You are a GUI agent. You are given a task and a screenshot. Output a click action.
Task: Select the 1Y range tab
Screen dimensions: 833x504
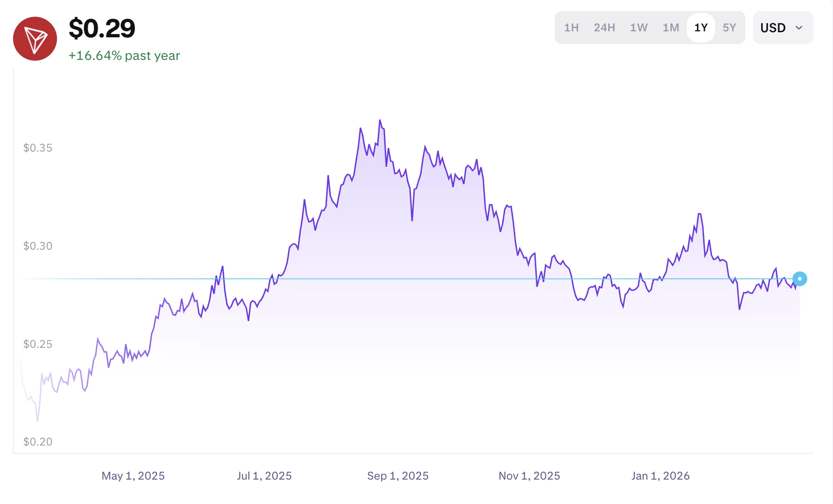[x=701, y=28]
